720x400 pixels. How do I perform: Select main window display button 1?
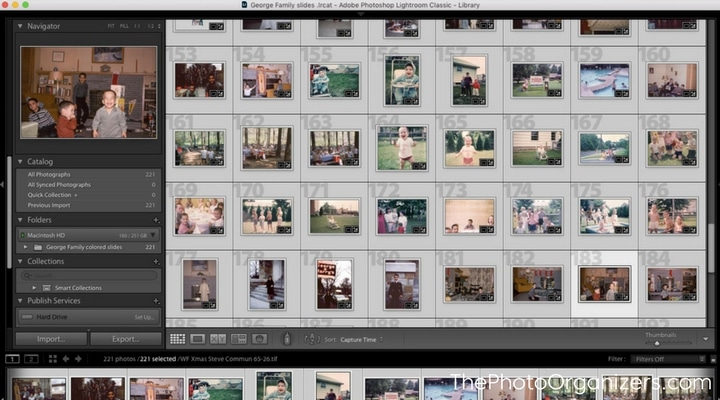click(x=12, y=359)
